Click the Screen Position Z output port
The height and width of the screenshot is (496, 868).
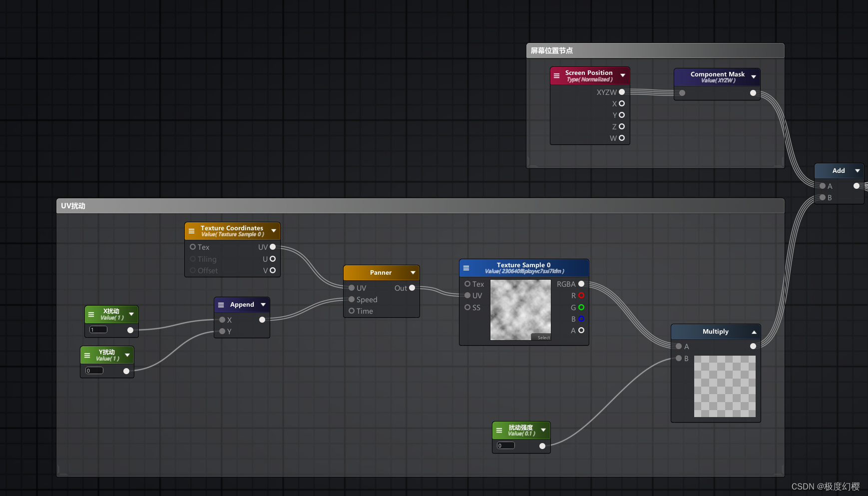click(x=622, y=126)
